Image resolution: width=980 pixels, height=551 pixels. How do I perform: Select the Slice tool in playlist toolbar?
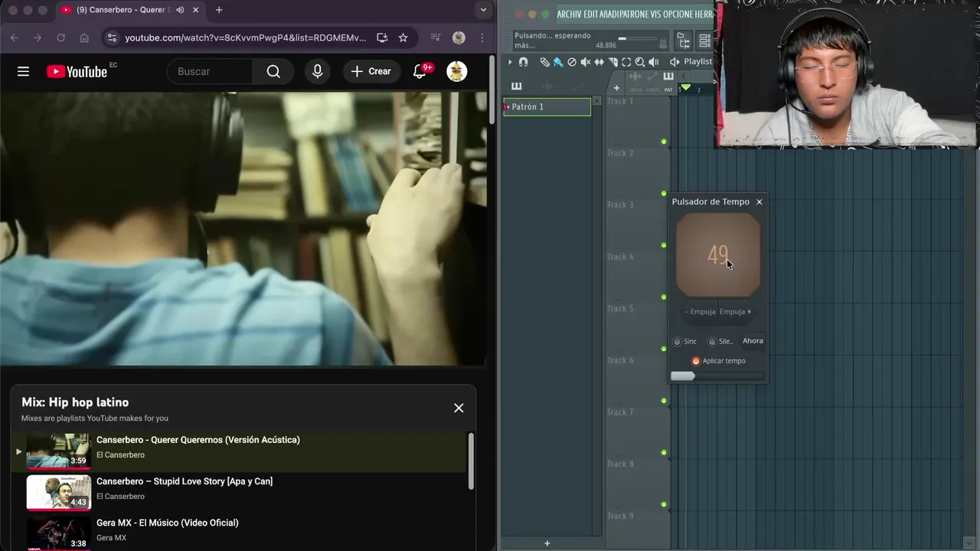point(613,62)
